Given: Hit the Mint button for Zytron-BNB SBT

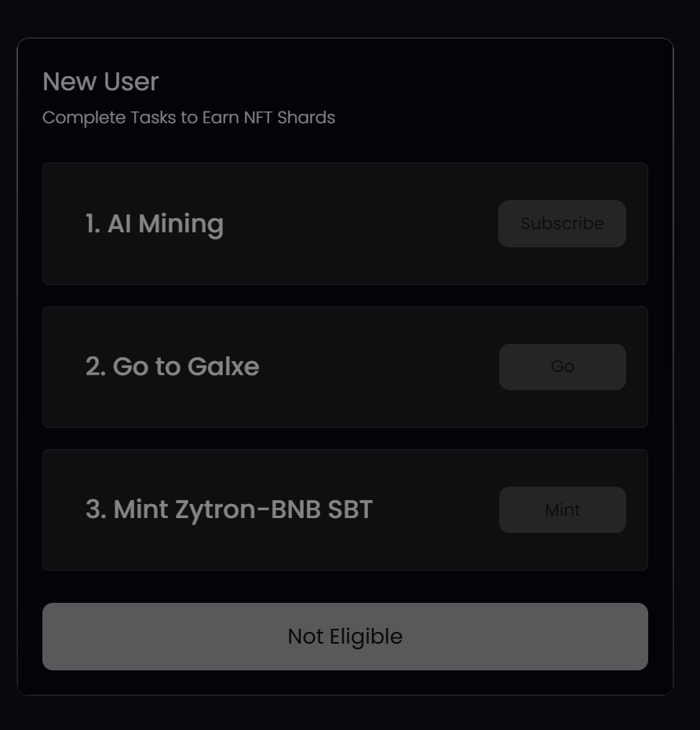Looking at the screenshot, I should tap(562, 510).
